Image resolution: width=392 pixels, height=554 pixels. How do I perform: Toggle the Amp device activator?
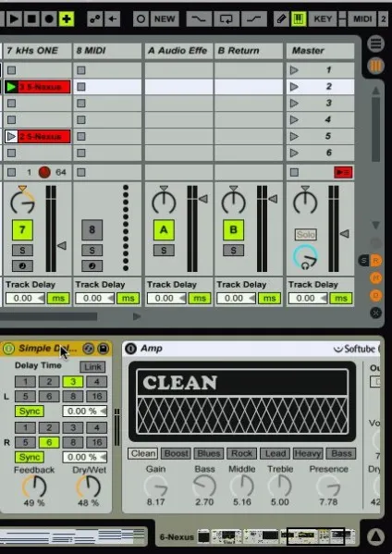pyautogui.click(x=131, y=349)
